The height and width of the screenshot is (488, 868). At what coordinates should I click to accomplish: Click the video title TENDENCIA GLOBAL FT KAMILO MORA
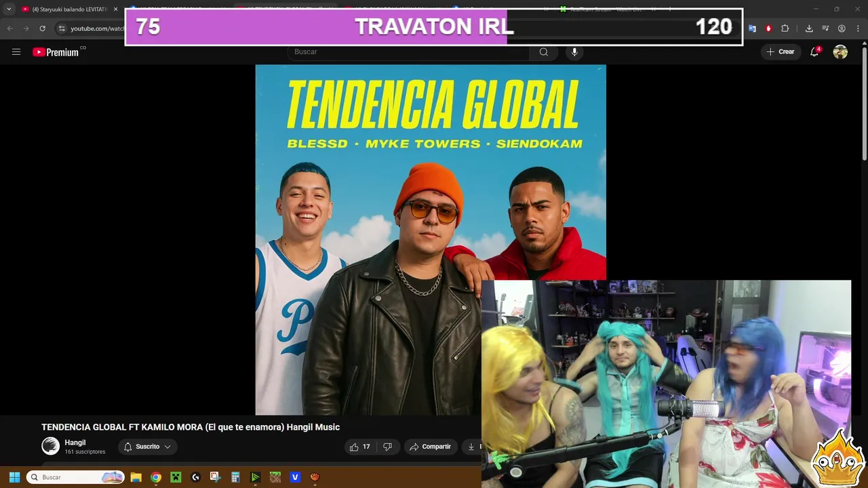[191, 427]
